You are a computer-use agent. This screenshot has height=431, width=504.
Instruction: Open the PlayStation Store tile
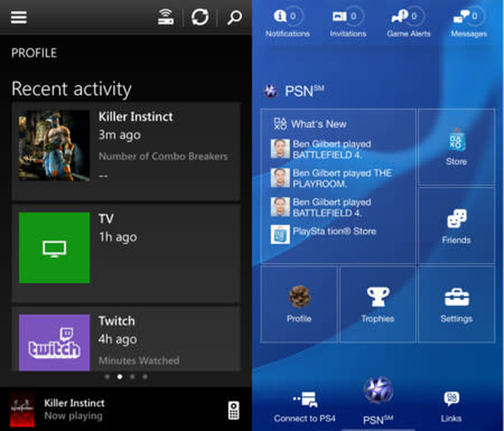click(x=456, y=147)
